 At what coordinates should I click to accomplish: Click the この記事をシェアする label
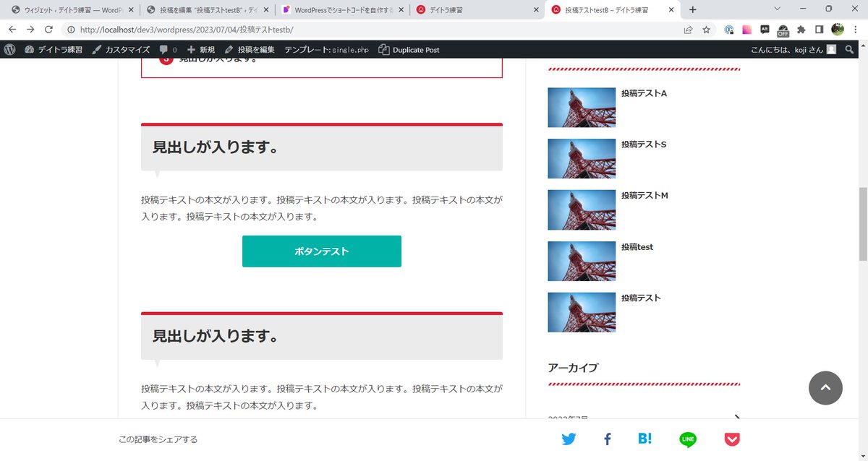[158, 439]
